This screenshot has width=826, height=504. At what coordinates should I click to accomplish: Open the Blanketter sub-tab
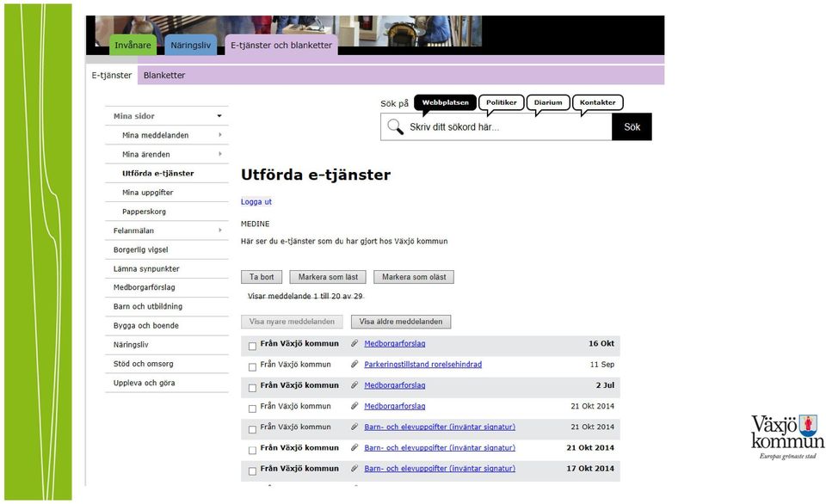164,76
